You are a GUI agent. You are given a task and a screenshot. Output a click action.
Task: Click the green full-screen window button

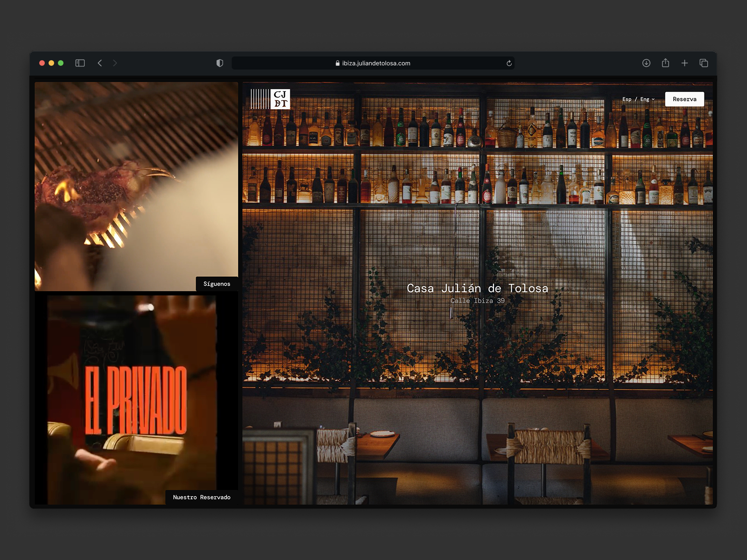point(61,63)
